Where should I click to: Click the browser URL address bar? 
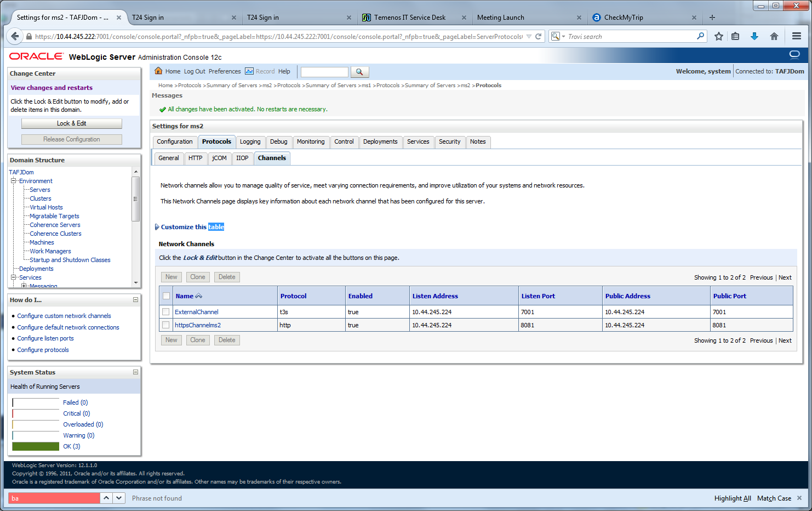click(278, 37)
